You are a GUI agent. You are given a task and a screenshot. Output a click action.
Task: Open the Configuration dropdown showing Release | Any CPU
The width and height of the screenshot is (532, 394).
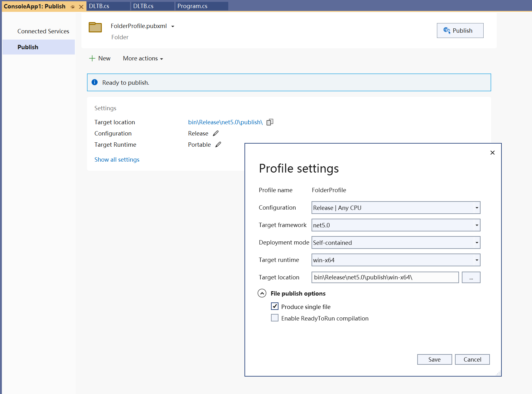point(395,208)
